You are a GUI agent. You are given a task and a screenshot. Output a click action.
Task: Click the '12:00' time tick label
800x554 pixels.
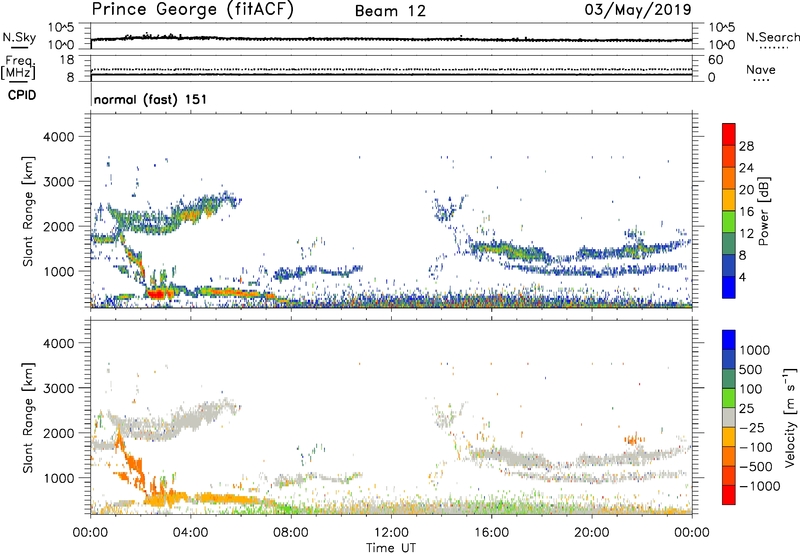pyautogui.click(x=391, y=533)
